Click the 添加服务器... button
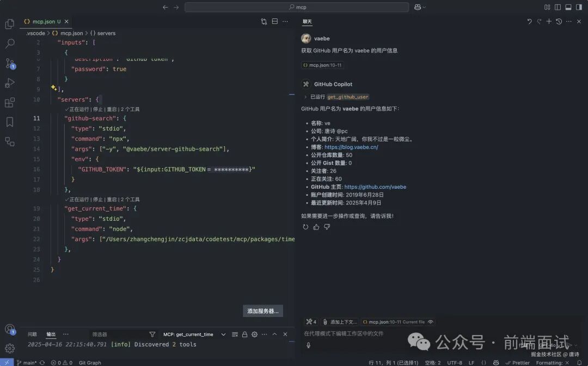Image resolution: width=588 pixels, height=366 pixels. [263, 311]
